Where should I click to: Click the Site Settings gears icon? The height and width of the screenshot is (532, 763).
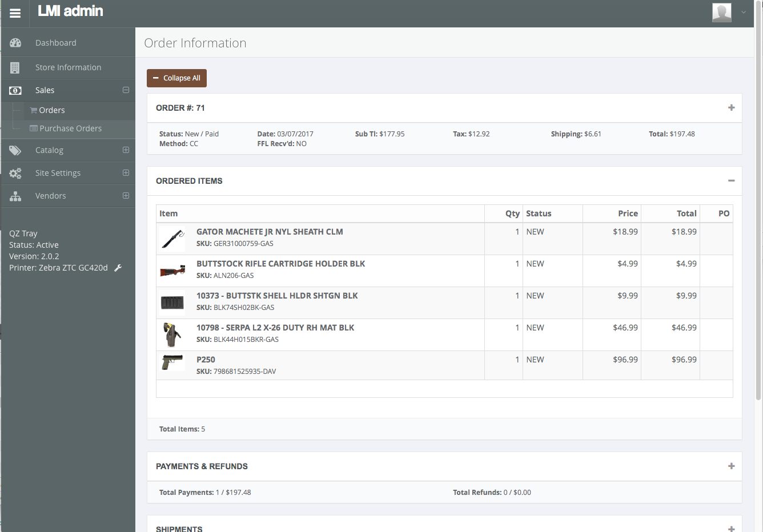pos(15,173)
